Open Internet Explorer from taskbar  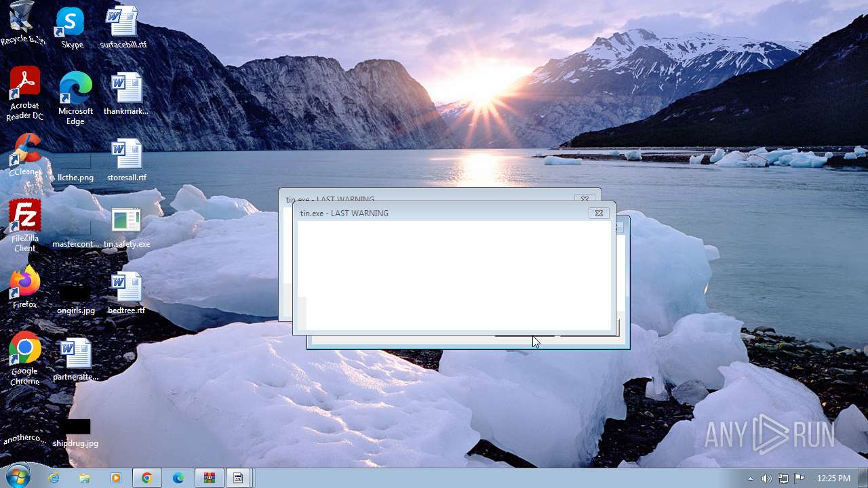click(x=54, y=478)
